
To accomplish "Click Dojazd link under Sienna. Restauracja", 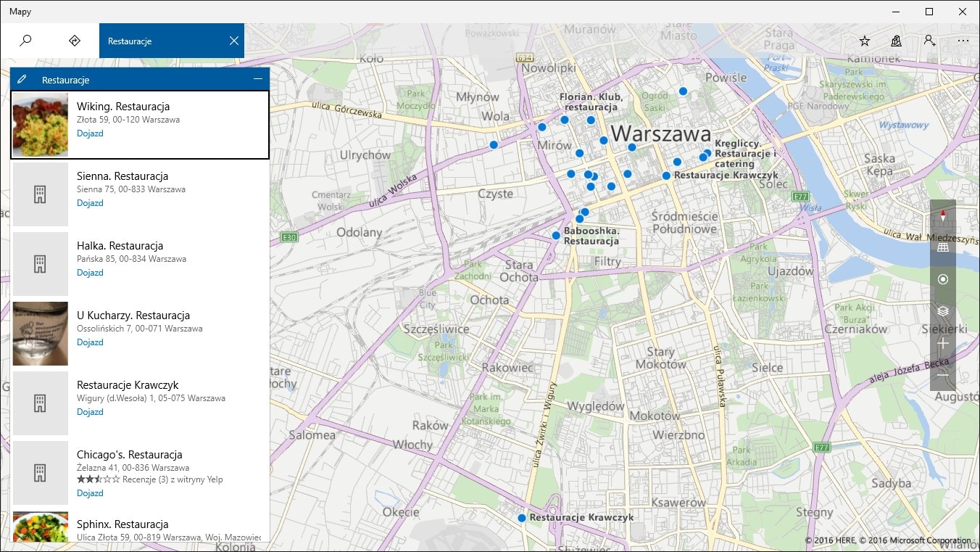I will (90, 203).
